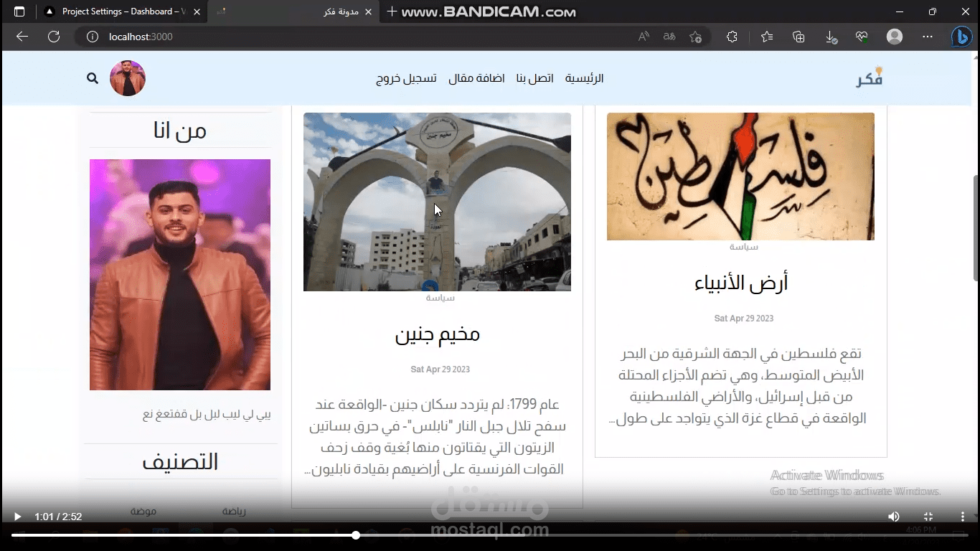Open the مخيم جنين article title
The image size is (980, 551).
[x=438, y=334]
